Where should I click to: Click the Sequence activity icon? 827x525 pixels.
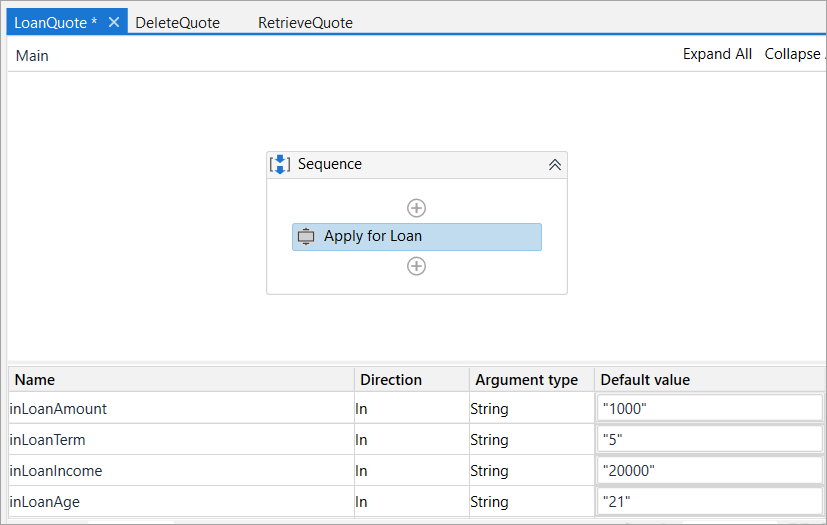point(281,164)
